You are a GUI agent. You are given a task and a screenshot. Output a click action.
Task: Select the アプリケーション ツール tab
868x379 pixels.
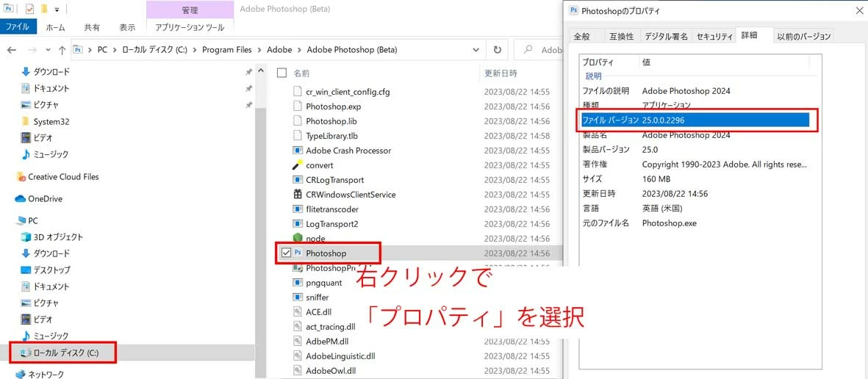[190, 26]
